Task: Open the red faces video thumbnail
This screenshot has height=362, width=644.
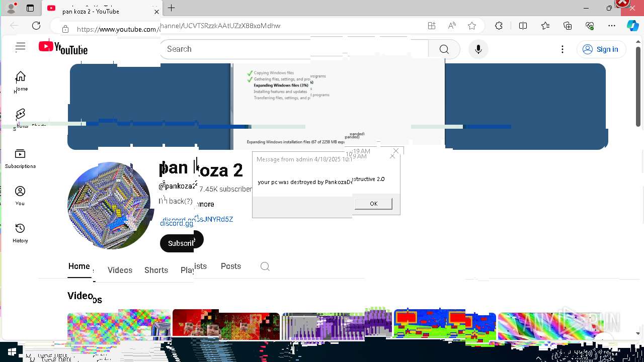Action: tap(226, 325)
